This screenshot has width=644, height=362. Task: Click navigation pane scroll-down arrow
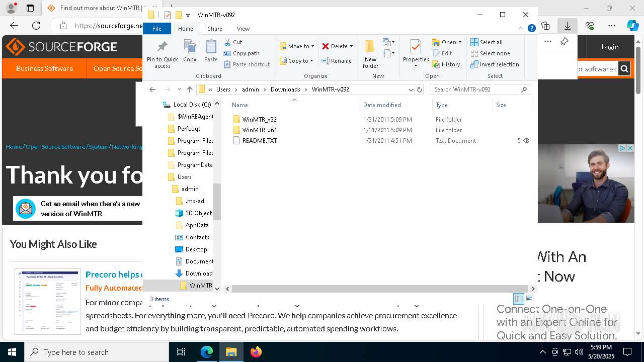217,289
